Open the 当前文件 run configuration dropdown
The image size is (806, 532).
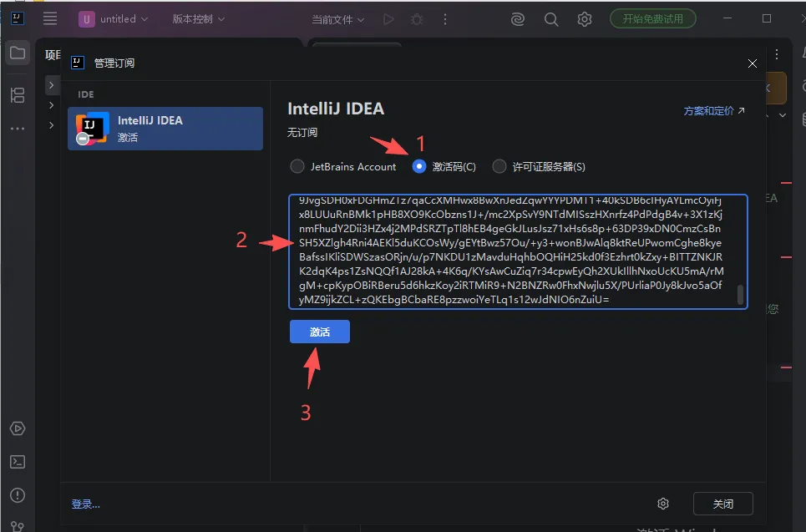(337, 19)
